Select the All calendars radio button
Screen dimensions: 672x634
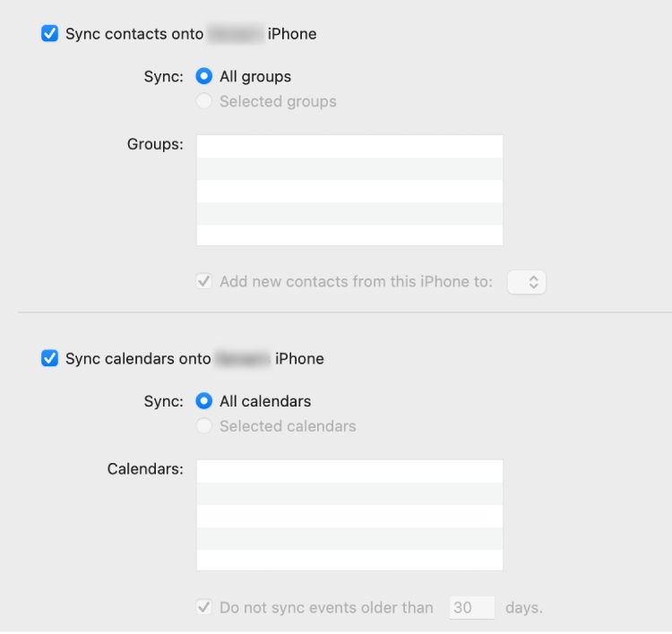pos(204,401)
